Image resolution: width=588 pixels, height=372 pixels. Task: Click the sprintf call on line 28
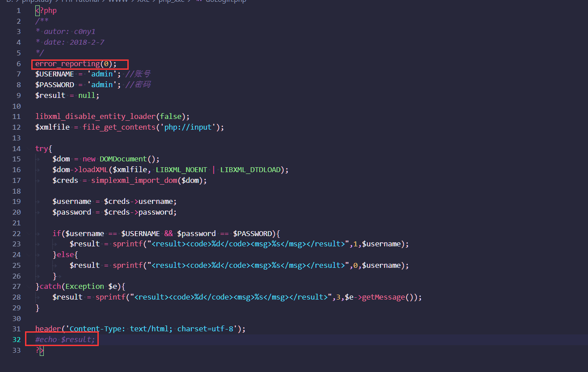click(110, 297)
